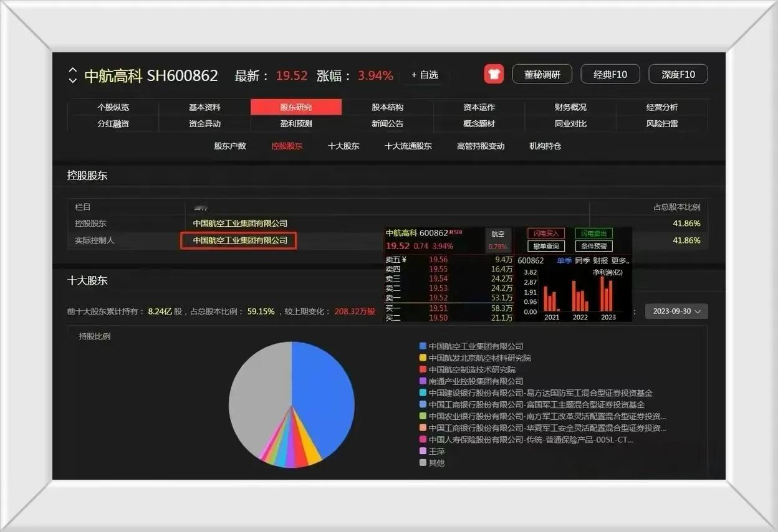Click the 2023 bars in the 净利润 chart
The height and width of the screenshot is (532, 778).
click(x=607, y=293)
